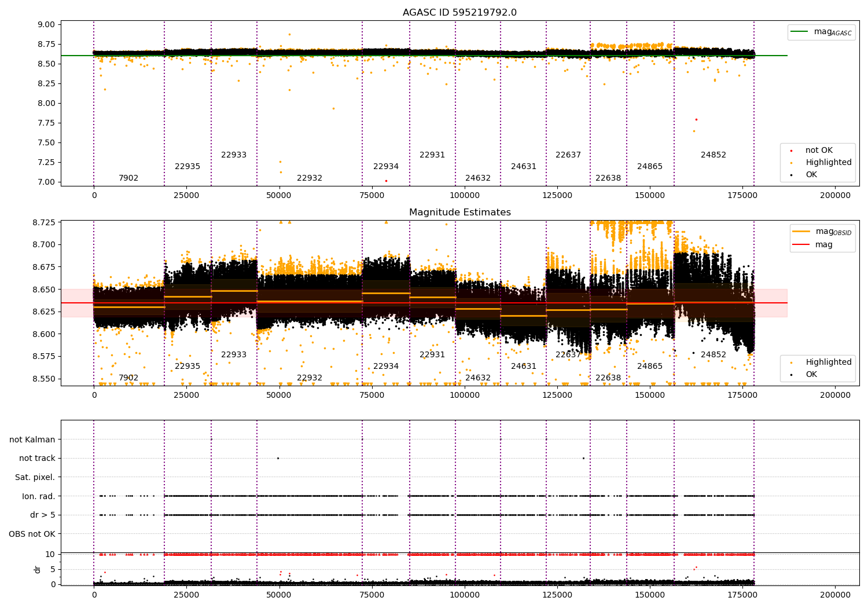868x608 pixels.
Task: Click OBSID label 22935 in the top plot
Action: 187,167
